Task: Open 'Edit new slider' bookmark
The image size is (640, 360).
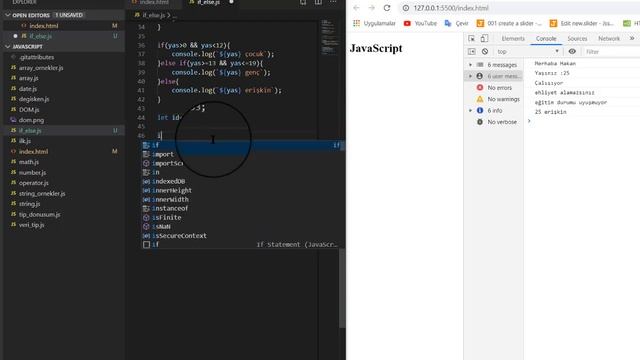Action: [582, 23]
